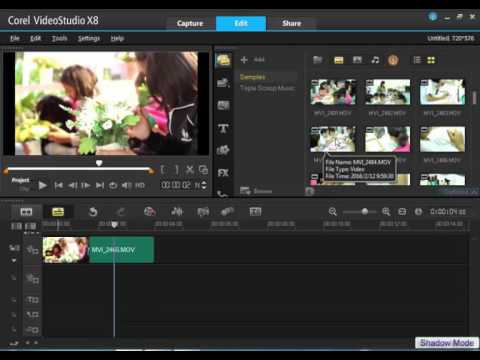The image size is (480, 360).
Task: Switch to the Capture tab
Action: (x=190, y=23)
